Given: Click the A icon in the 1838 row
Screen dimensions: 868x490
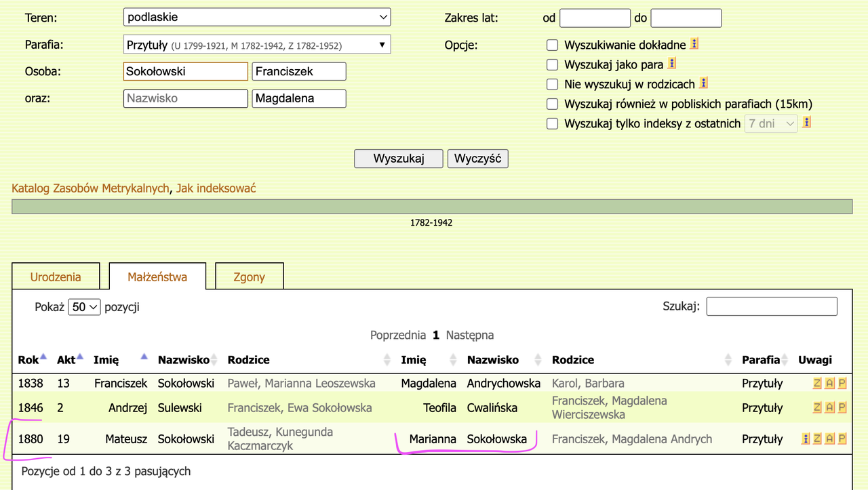Looking at the screenshot, I should tap(830, 383).
